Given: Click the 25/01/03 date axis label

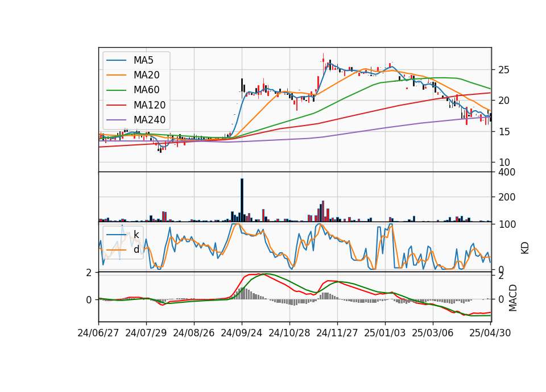Looking at the screenshot, I should coord(385,333).
